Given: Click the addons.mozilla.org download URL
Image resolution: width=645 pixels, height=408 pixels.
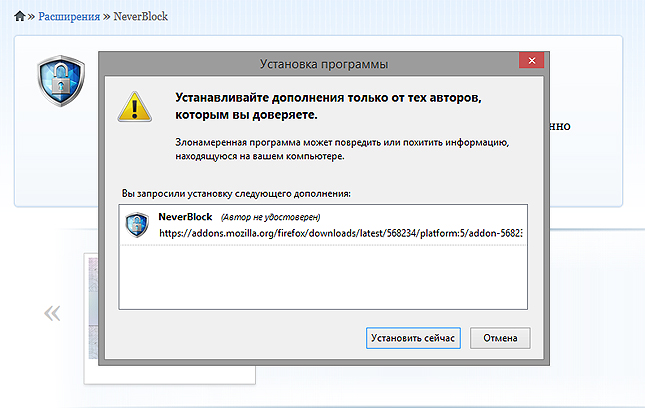Looking at the screenshot, I should [x=340, y=232].
